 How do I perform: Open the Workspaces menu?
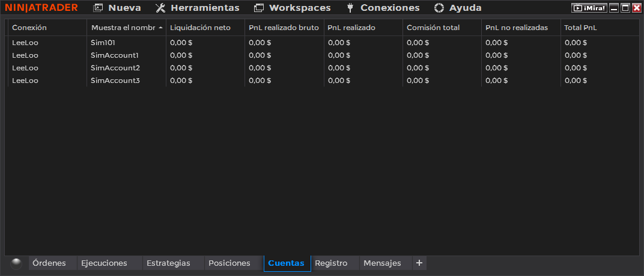tap(292, 8)
